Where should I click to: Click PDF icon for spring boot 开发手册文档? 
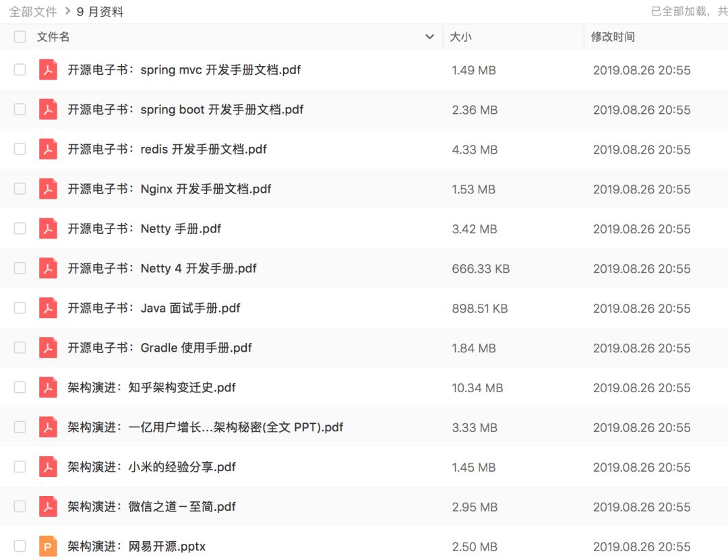click(48, 110)
